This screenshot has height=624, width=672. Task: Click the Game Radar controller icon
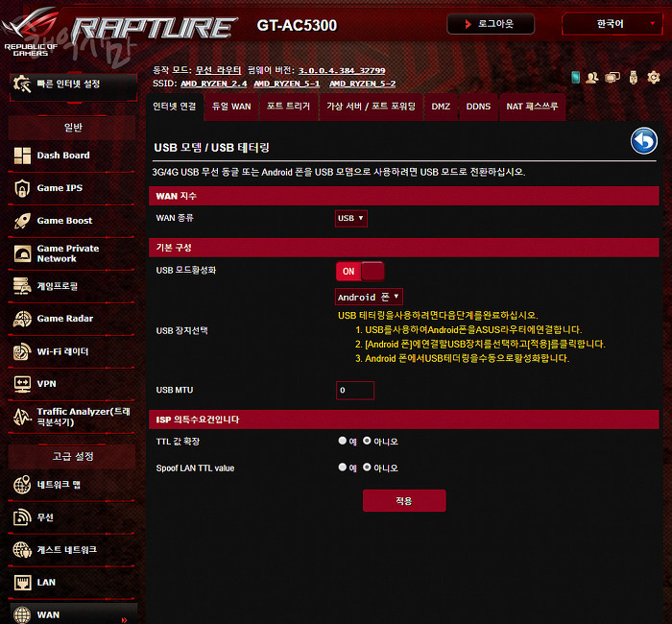point(22,319)
